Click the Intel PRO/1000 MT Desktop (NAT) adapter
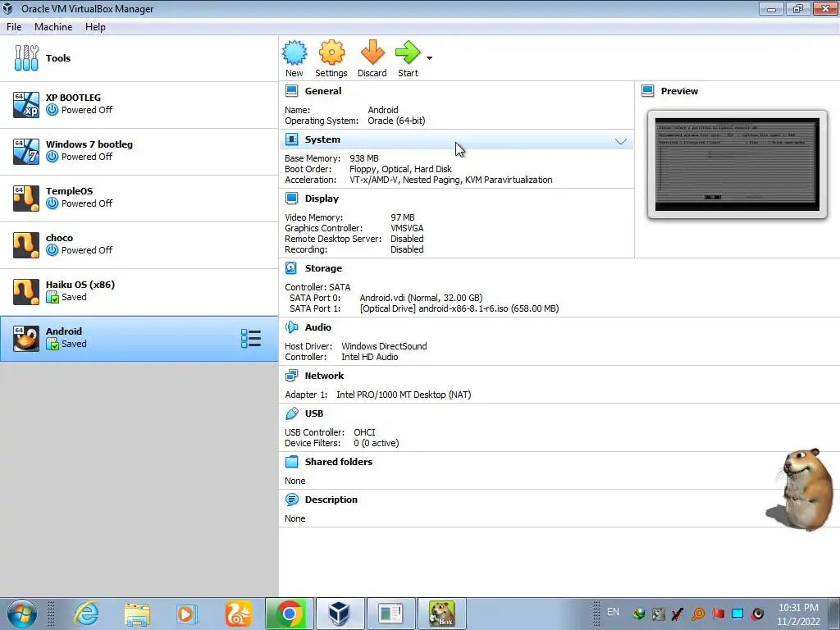This screenshot has width=840, height=630. 404,395
